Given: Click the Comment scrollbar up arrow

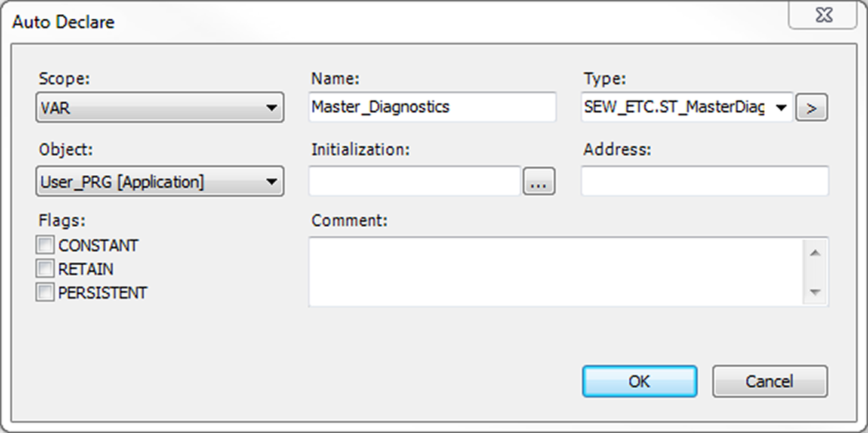Looking at the screenshot, I should click(815, 253).
